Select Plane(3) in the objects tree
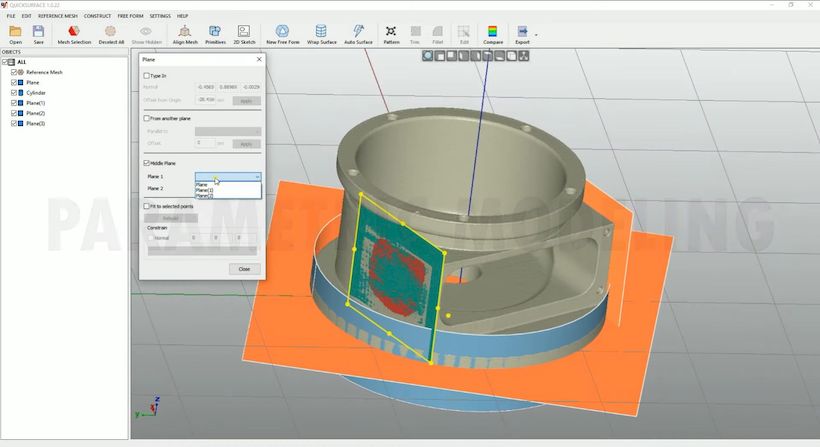Viewport: 820px width, 447px height. 36,123
